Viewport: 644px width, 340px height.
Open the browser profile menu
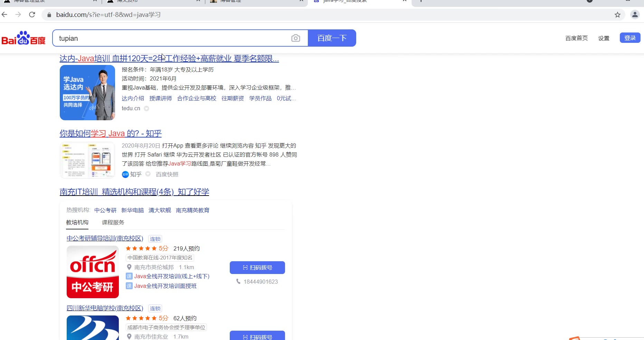(635, 15)
